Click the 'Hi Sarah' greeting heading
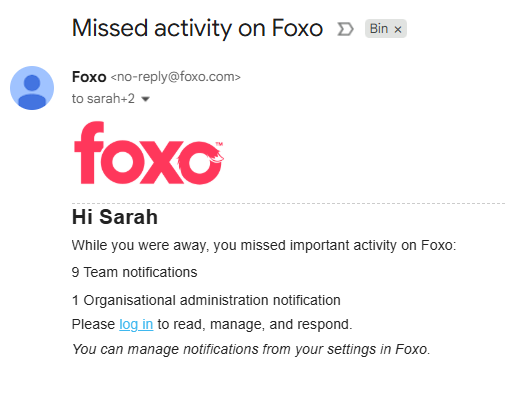The height and width of the screenshot is (405, 505). click(115, 217)
